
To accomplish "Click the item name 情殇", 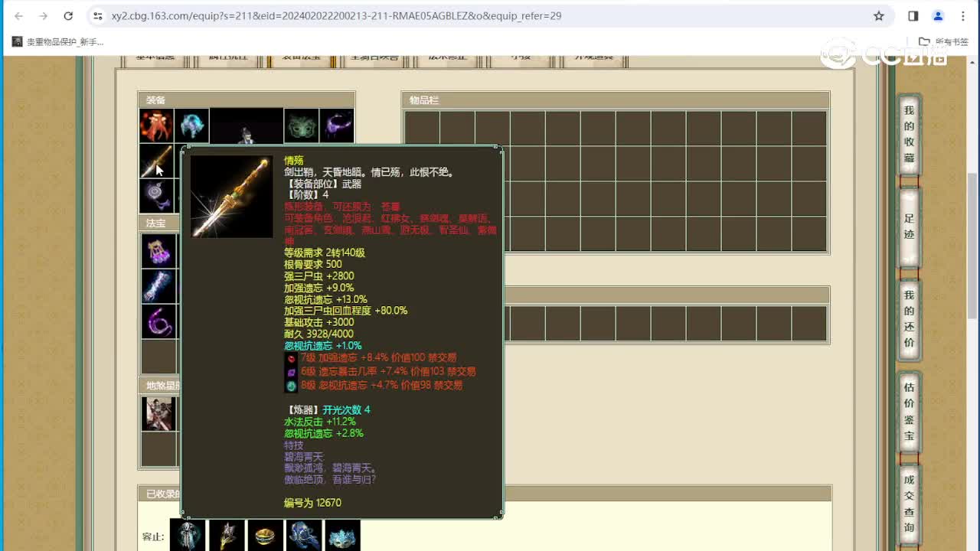I will pyautogui.click(x=294, y=161).
